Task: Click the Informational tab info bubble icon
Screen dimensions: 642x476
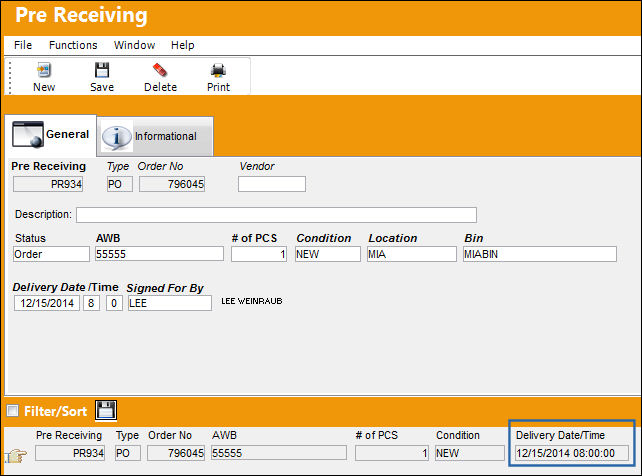Action: (117, 137)
